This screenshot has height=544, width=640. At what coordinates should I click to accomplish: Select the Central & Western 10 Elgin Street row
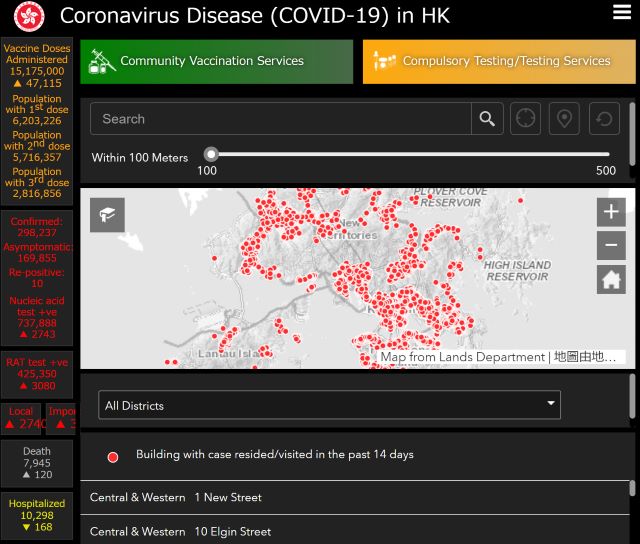click(355, 531)
